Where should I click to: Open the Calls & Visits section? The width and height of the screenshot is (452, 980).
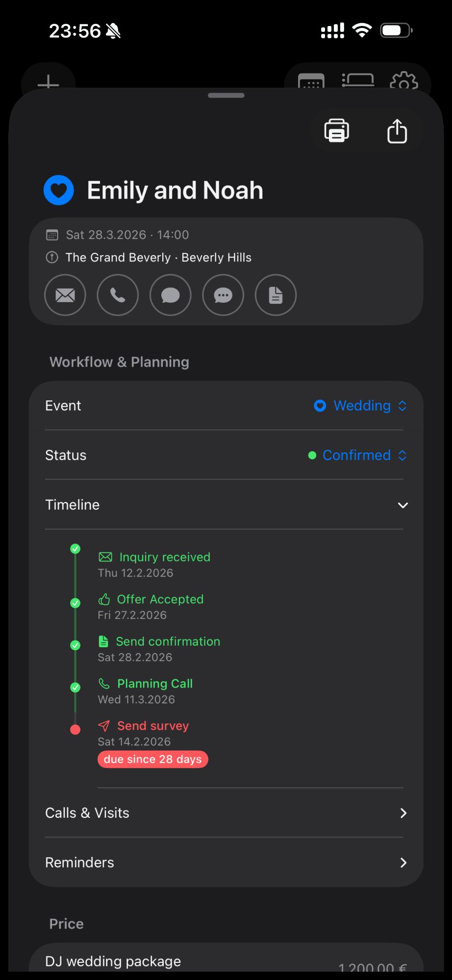pyautogui.click(x=224, y=812)
